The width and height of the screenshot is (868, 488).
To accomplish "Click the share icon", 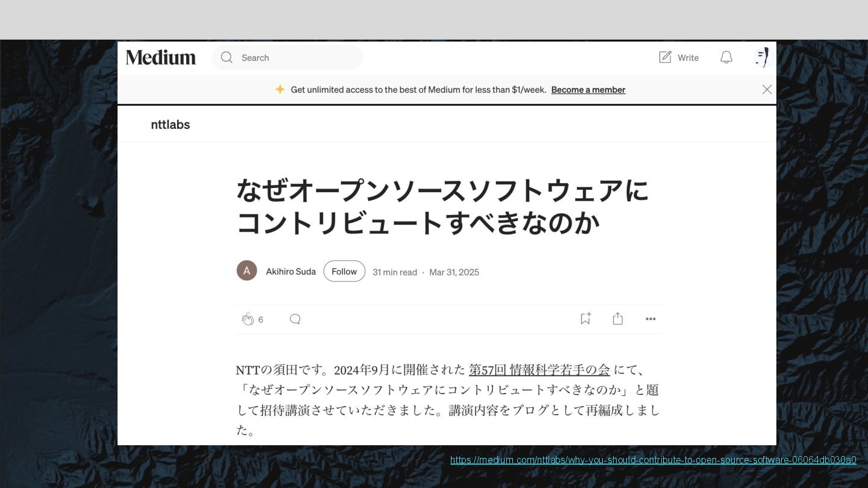I will [618, 319].
